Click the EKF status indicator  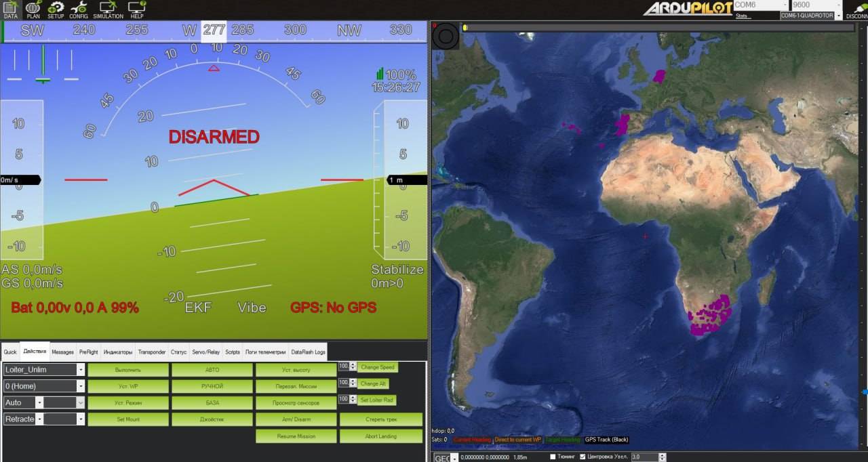(x=199, y=308)
